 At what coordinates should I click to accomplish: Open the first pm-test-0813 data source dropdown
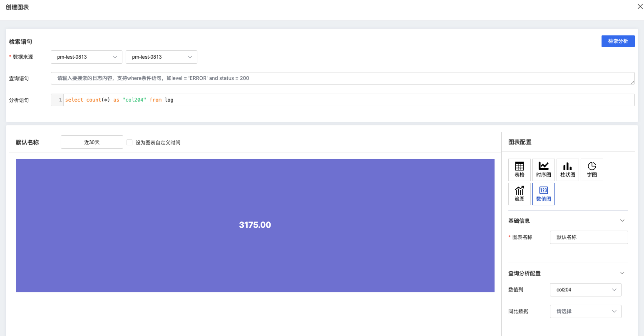tap(87, 57)
